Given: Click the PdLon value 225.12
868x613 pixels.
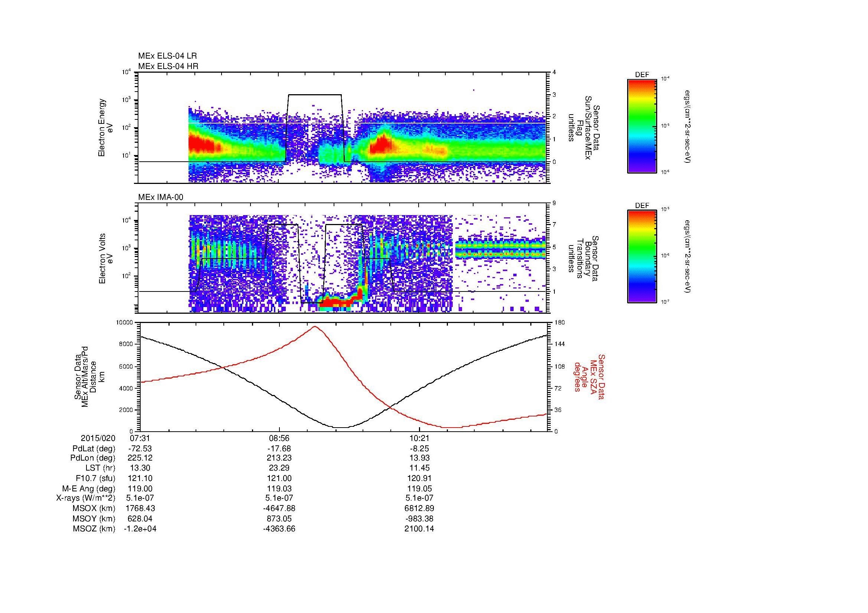Looking at the screenshot, I should tap(140, 458).
